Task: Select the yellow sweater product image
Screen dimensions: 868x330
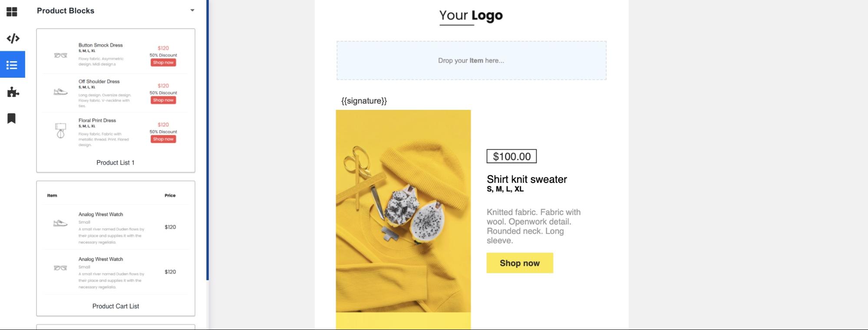Action: click(403, 211)
